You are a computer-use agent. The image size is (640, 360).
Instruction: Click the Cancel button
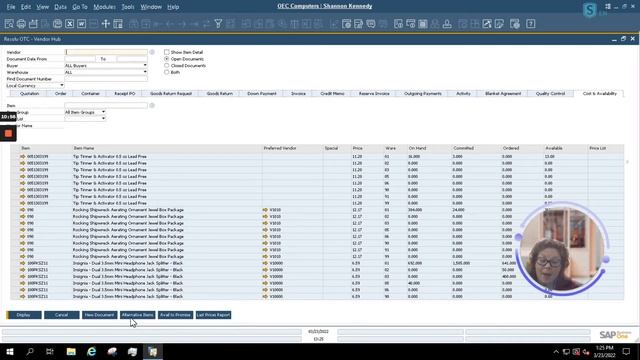click(62, 315)
